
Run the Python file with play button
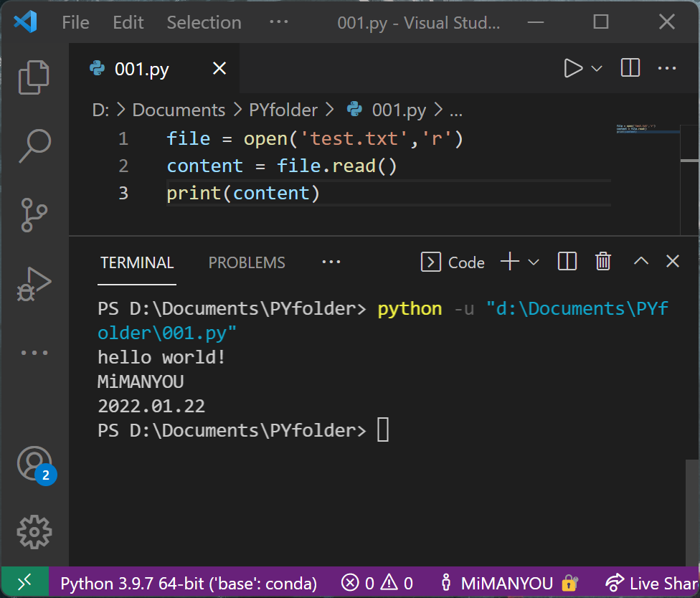click(x=573, y=69)
